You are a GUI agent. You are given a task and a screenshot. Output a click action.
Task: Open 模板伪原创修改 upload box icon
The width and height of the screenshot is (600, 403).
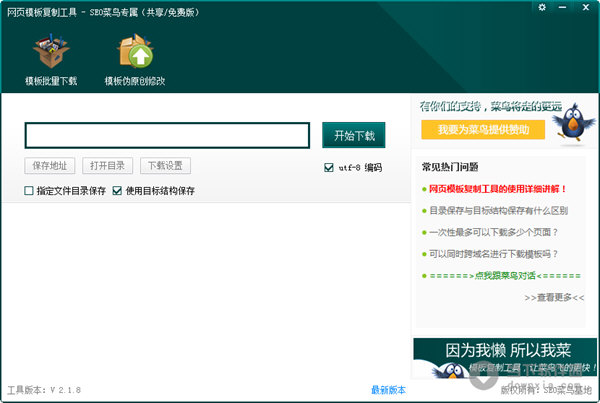[135, 51]
